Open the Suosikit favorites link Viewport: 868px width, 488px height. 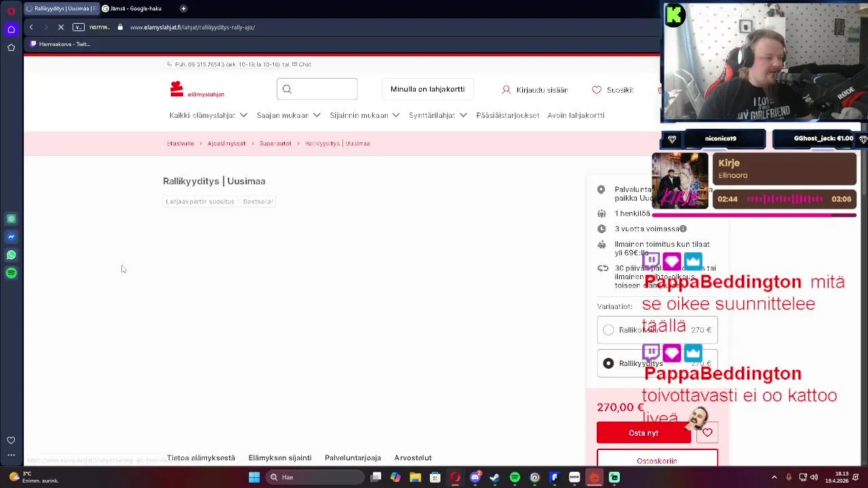(x=612, y=90)
